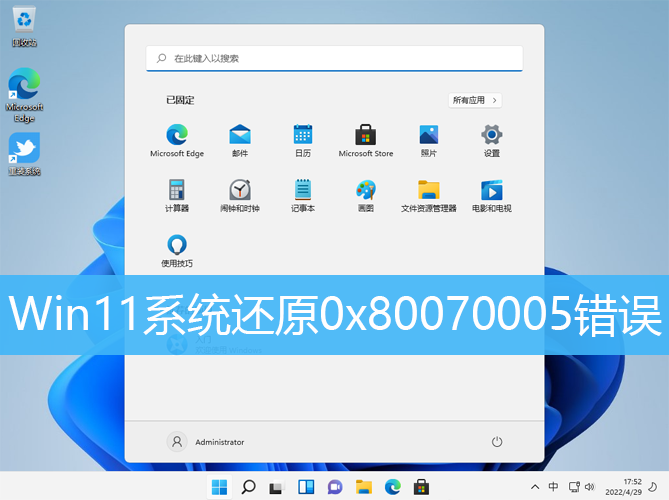Image resolution: width=669 pixels, height=500 pixels.
Task: Click the Start menu search box
Action: [x=334, y=59]
